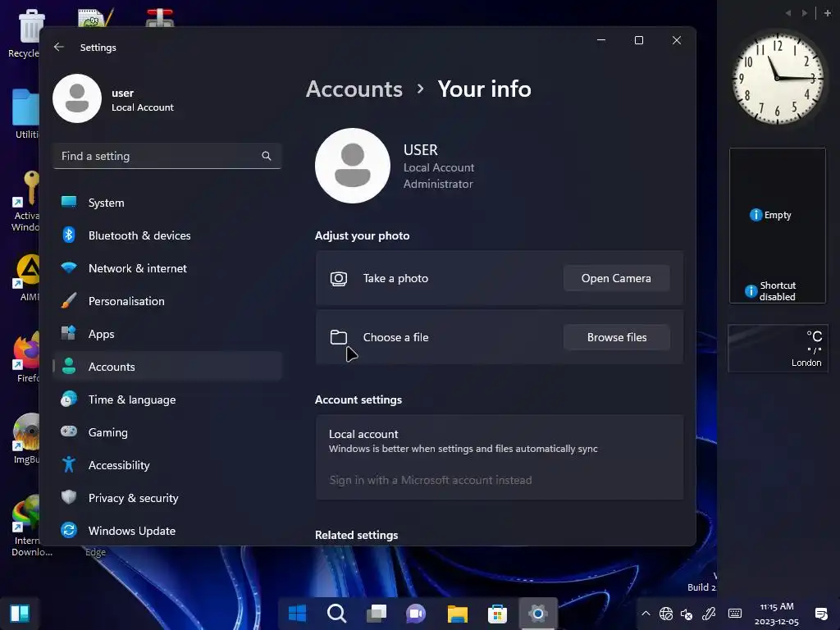Image resolution: width=840 pixels, height=630 pixels.
Task: Click the add gadget plus icon
Action: pyautogui.click(x=827, y=13)
